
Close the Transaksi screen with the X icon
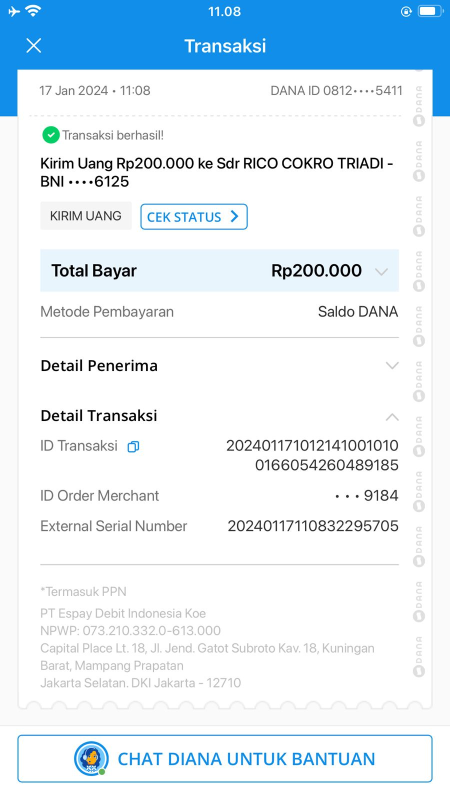point(34,46)
